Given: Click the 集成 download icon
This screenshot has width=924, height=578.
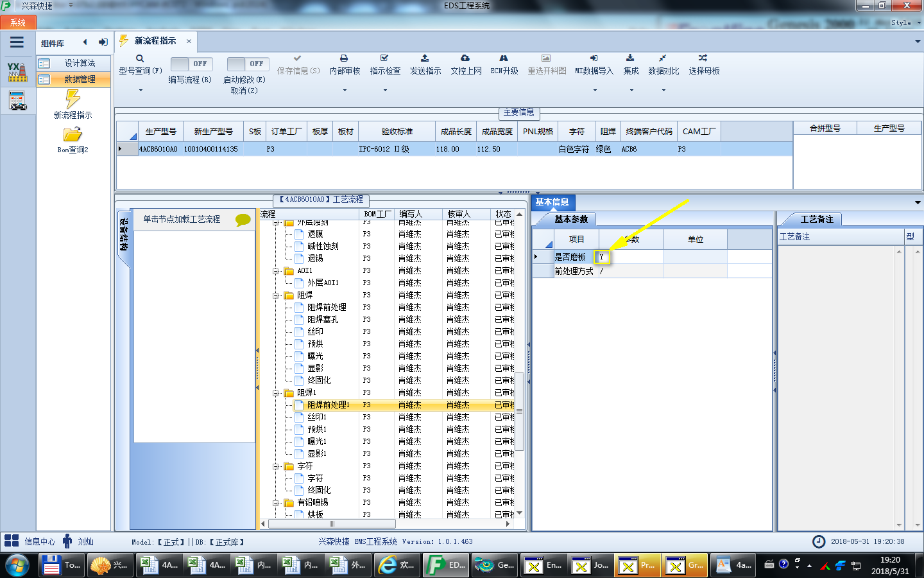Looking at the screenshot, I should tap(630, 58).
